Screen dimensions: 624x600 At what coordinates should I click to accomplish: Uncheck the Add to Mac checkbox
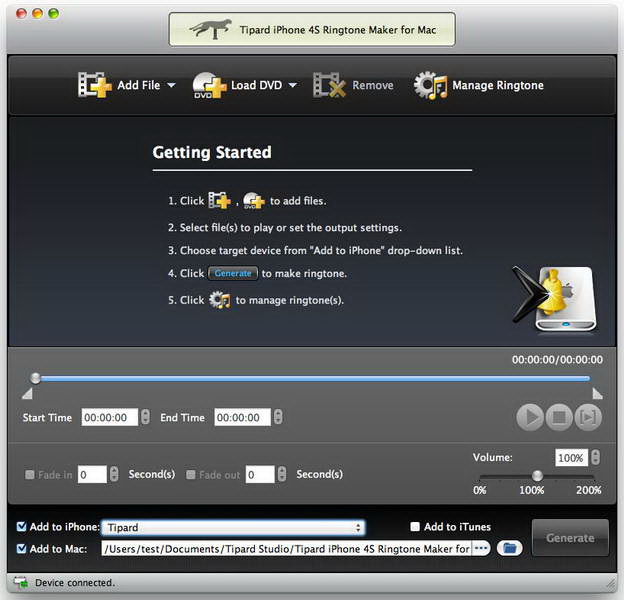[x=21, y=549]
